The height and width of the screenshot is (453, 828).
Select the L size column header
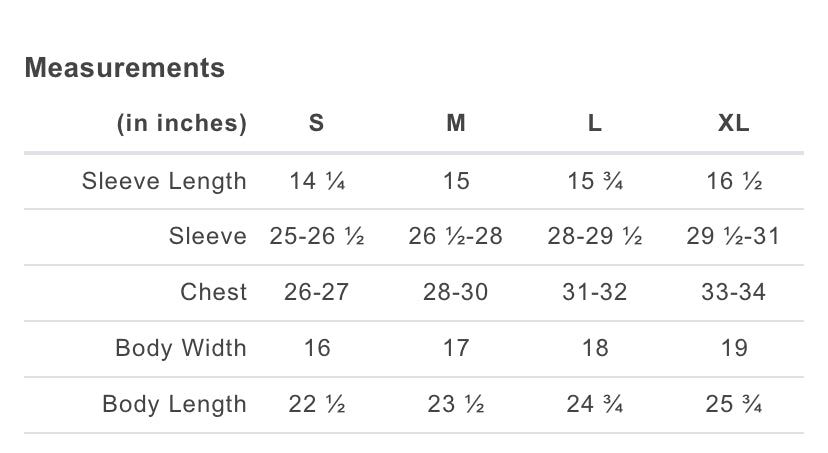point(595,124)
